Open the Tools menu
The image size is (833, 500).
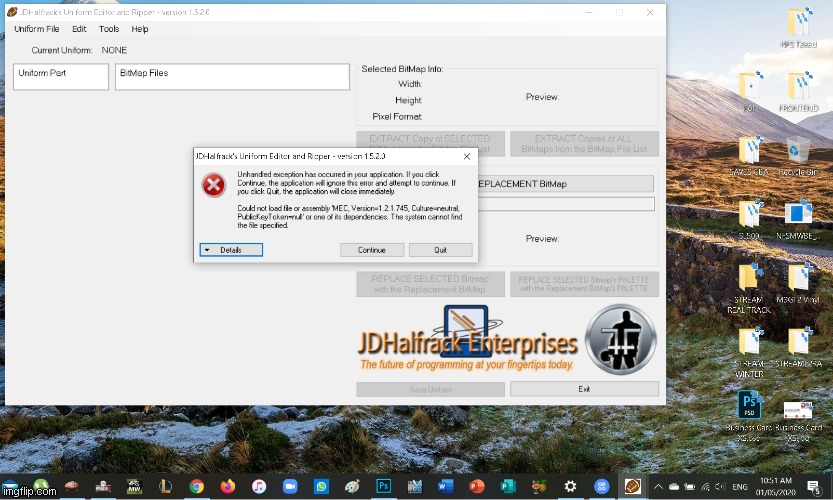109,29
